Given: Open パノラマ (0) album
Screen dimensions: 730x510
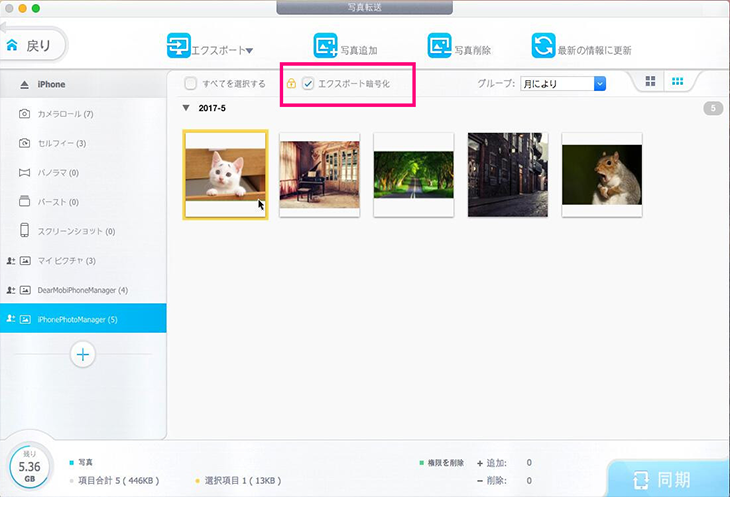Looking at the screenshot, I should [83, 173].
